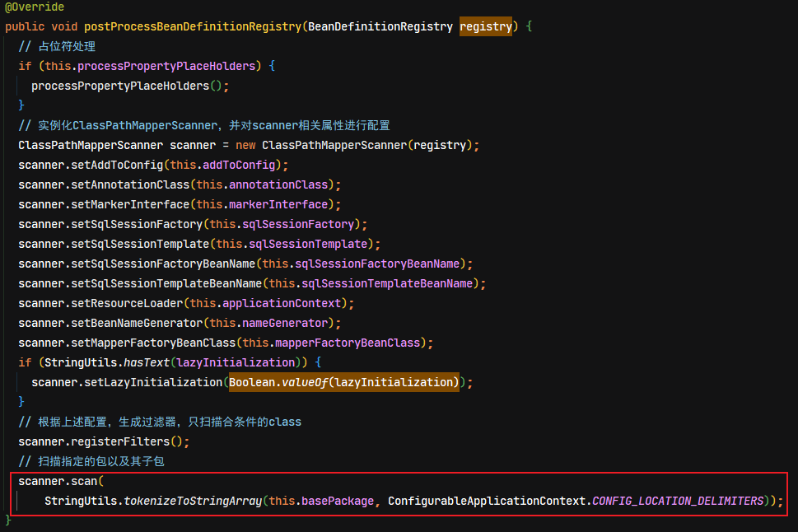Click the annotationClass field reference
The height and width of the screenshot is (532, 798).
click(278, 184)
